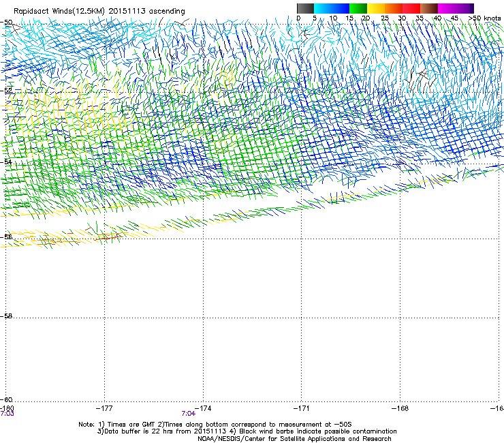The height and width of the screenshot is (443, 504).
Task: Click the purple 7:03 time marker
Action: (x=7, y=414)
